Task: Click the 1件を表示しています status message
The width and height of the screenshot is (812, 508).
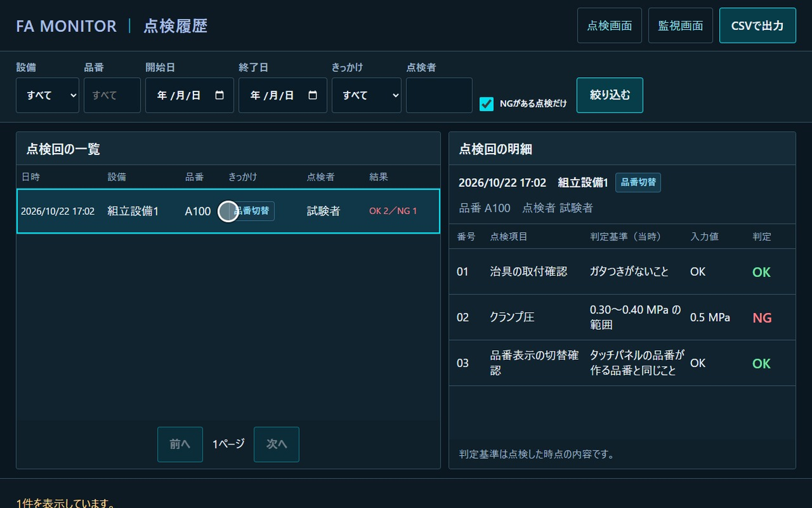Action: 65,503
